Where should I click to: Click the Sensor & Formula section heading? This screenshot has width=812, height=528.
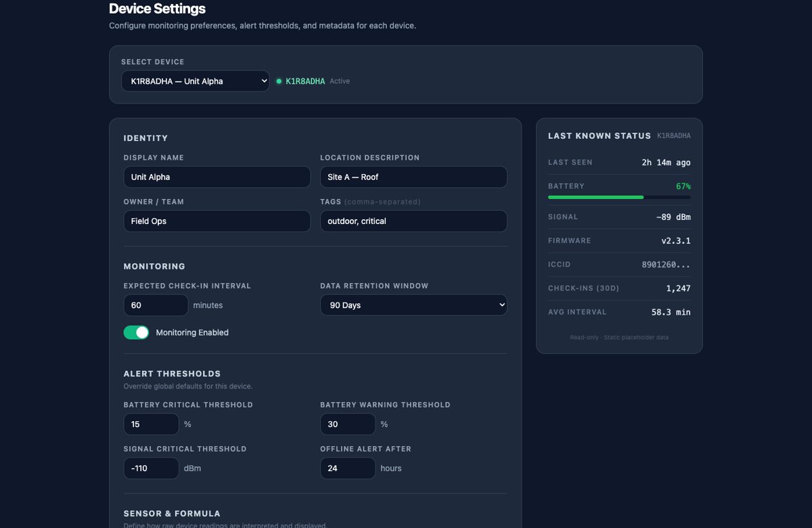tap(172, 514)
